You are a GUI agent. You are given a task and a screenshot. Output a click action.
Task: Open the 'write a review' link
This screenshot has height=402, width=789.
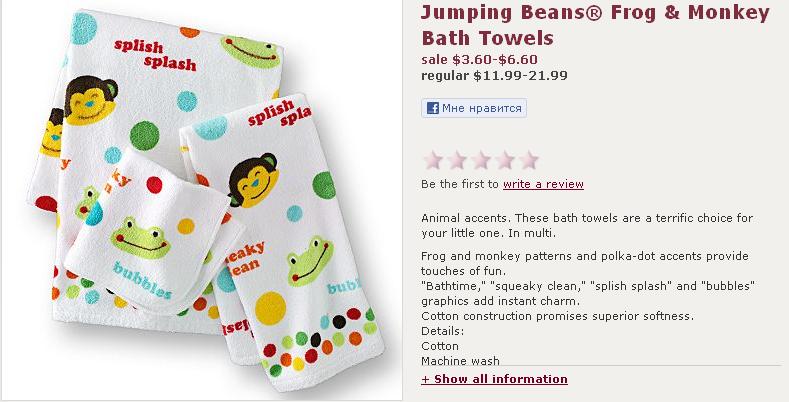pos(543,184)
